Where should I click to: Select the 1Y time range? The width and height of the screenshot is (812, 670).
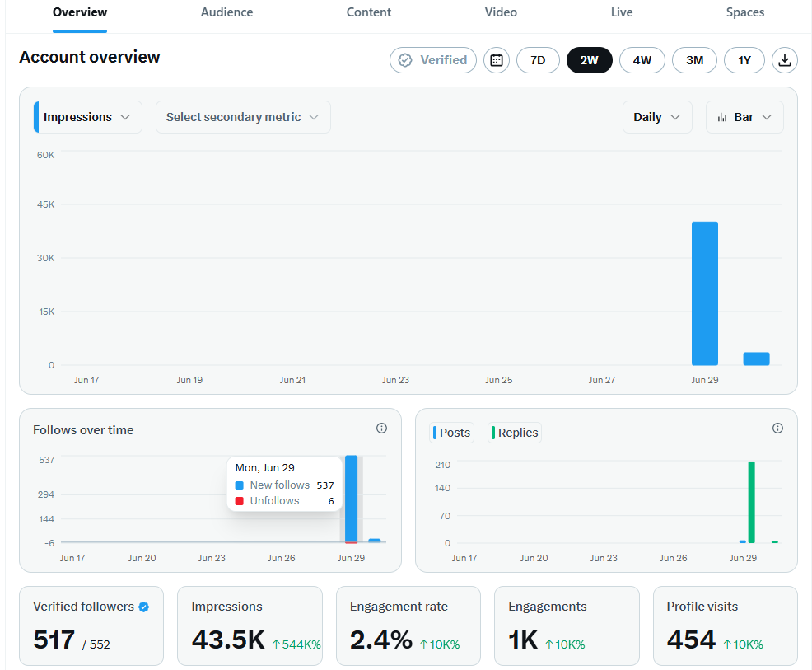coord(744,60)
